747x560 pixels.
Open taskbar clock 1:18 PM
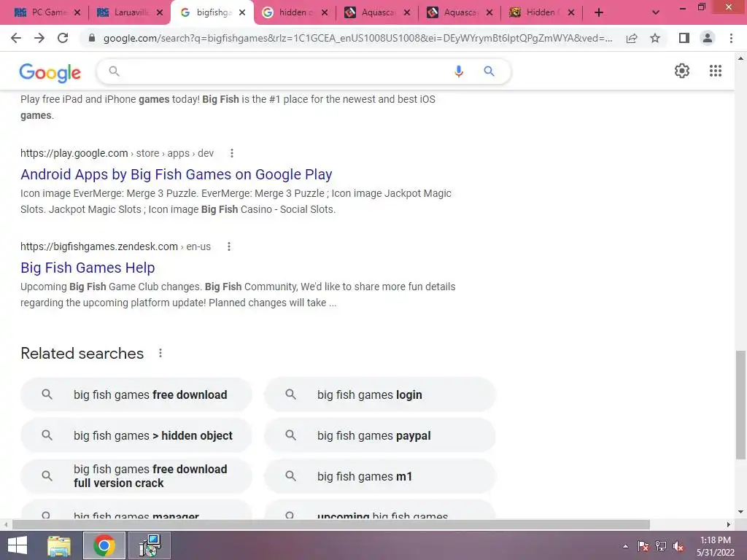coord(715,546)
